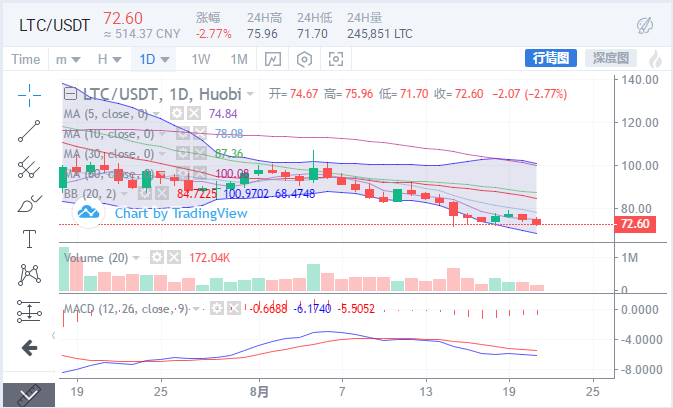Switch to 1W interval
Image resolution: width=673 pixels, height=408 pixels.
coord(201,59)
